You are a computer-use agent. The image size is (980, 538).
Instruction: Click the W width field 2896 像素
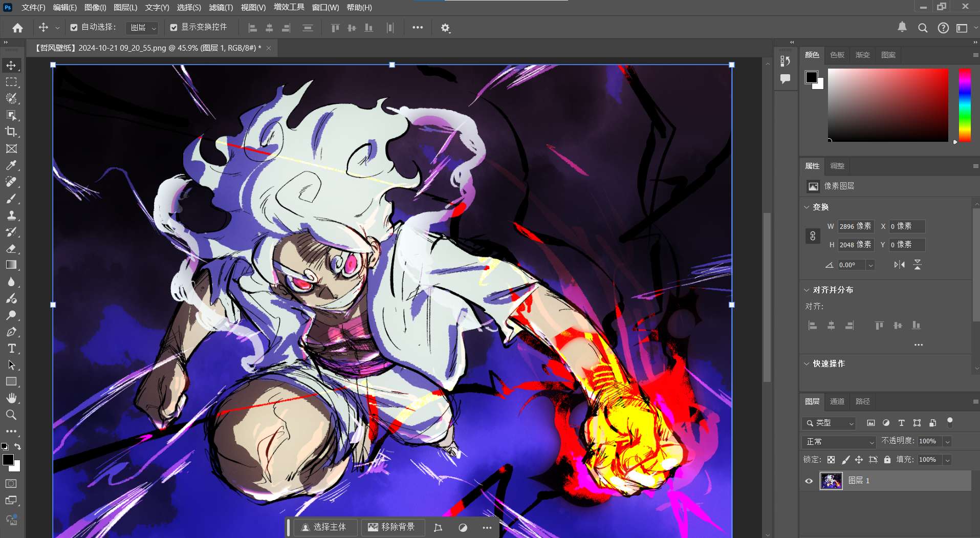(855, 226)
